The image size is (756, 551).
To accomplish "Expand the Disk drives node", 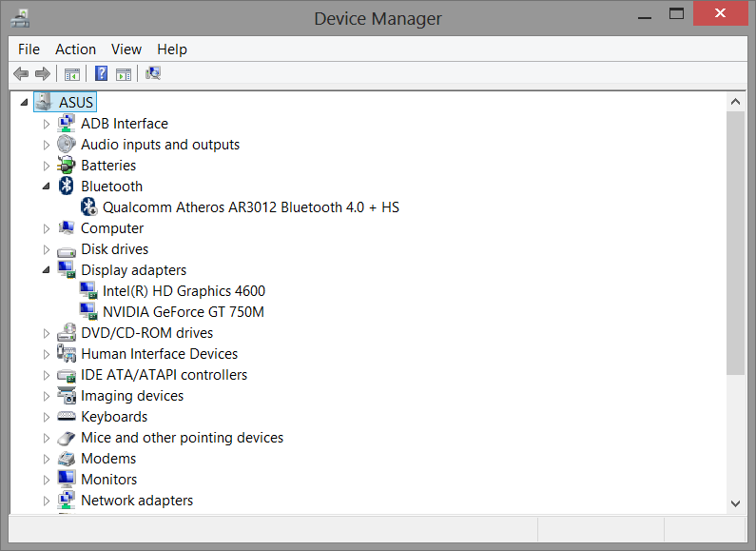I will [x=47, y=249].
